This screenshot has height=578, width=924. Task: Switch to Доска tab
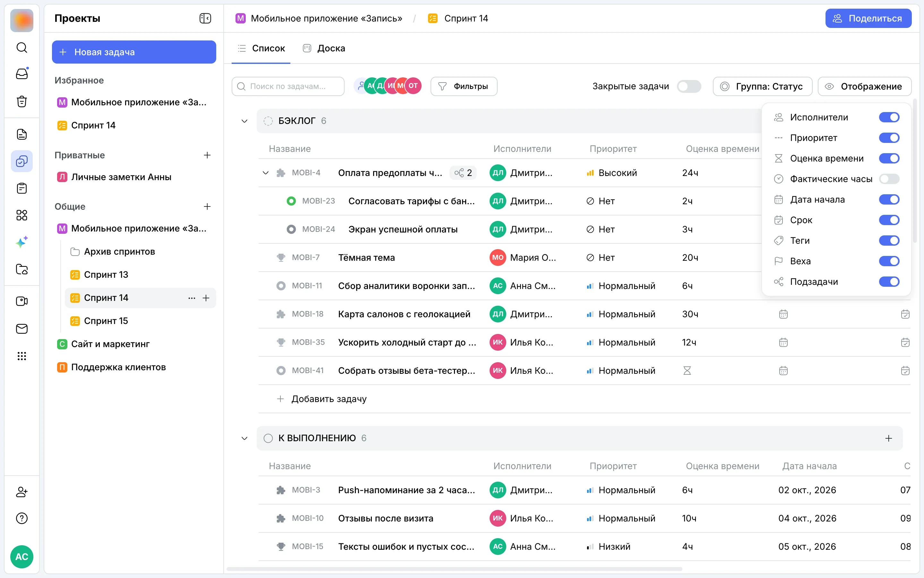pos(324,48)
